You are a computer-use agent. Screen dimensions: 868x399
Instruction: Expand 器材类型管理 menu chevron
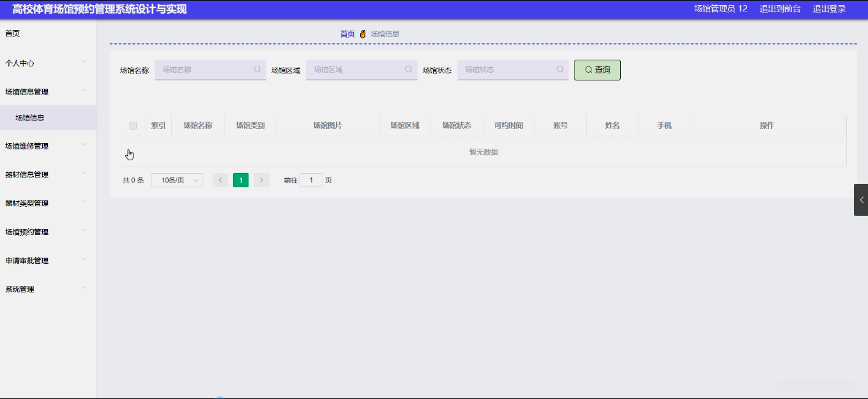tap(84, 202)
